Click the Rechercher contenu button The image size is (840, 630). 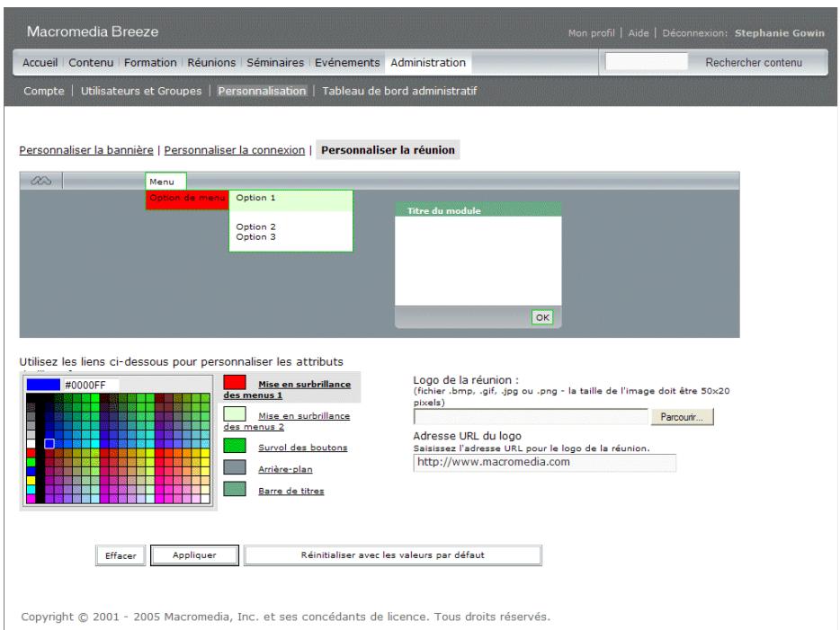pos(754,63)
